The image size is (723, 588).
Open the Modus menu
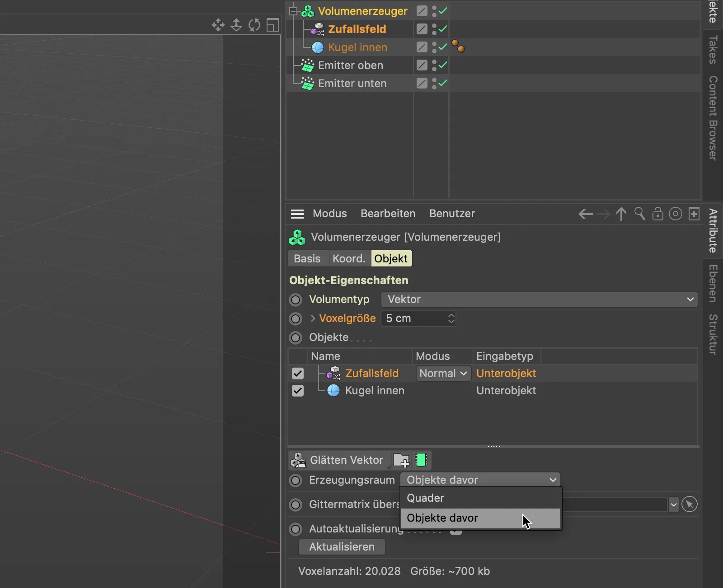pos(330,214)
